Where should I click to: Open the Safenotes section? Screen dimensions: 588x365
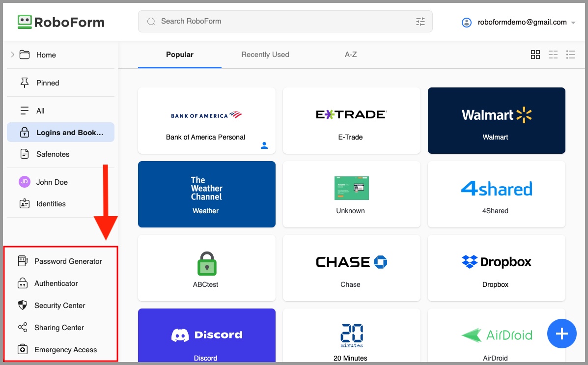coord(54,154)
